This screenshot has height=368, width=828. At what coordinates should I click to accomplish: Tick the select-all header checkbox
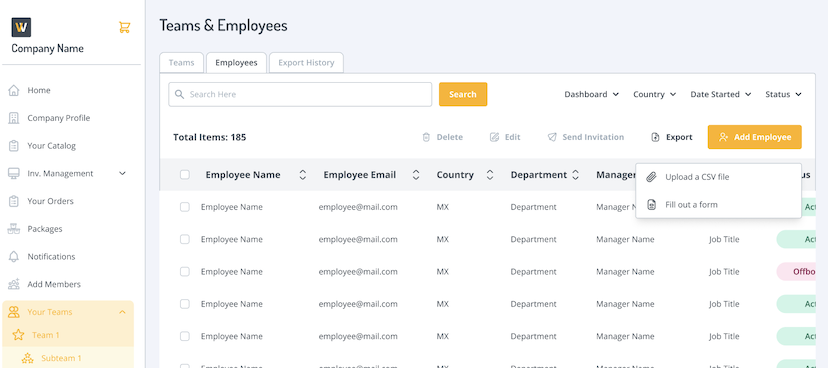point(185,175)
